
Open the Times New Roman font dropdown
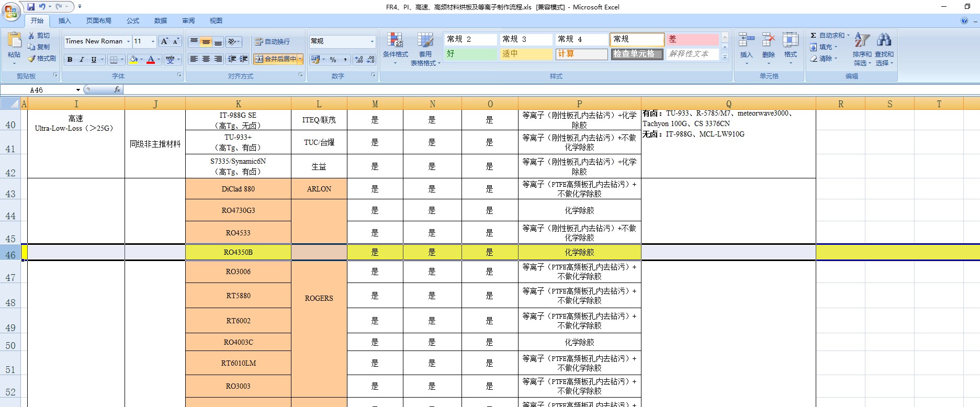pos(128,41)
